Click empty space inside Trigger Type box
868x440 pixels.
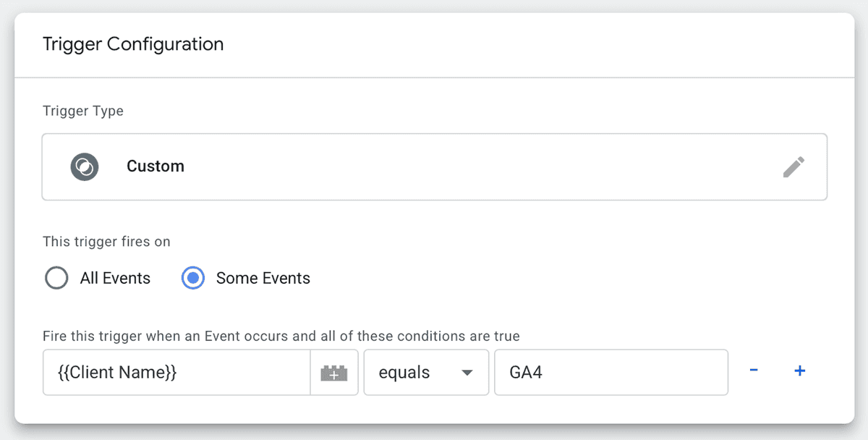click(470, 167)
